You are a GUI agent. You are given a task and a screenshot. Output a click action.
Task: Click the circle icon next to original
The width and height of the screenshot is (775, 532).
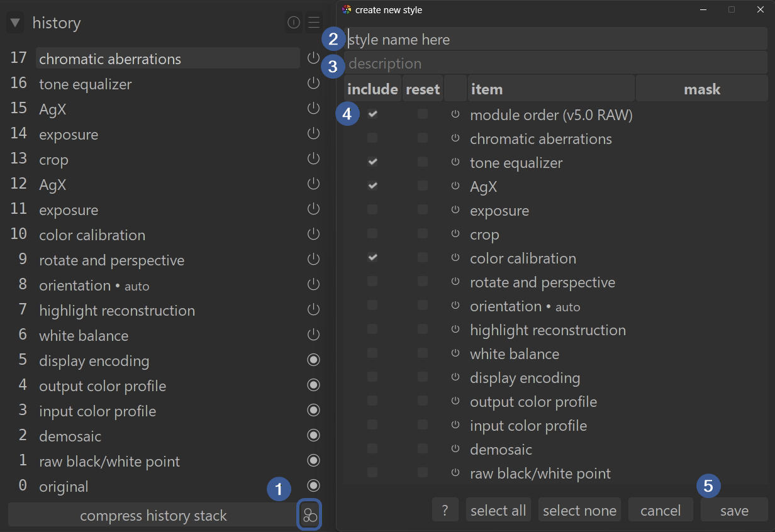tap(313, 485)
